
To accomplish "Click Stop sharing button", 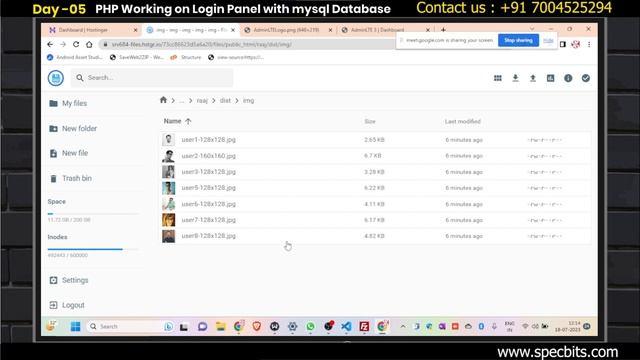I will 518,40.
